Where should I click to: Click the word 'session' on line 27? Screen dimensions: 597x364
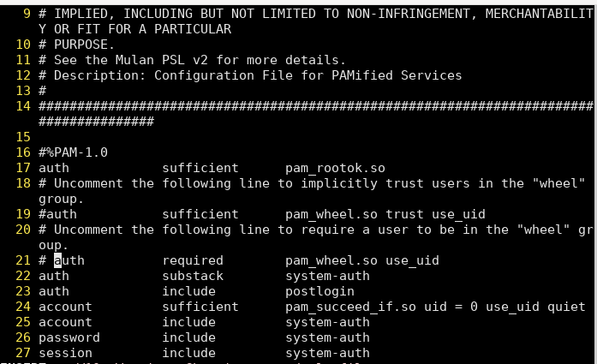65,353
